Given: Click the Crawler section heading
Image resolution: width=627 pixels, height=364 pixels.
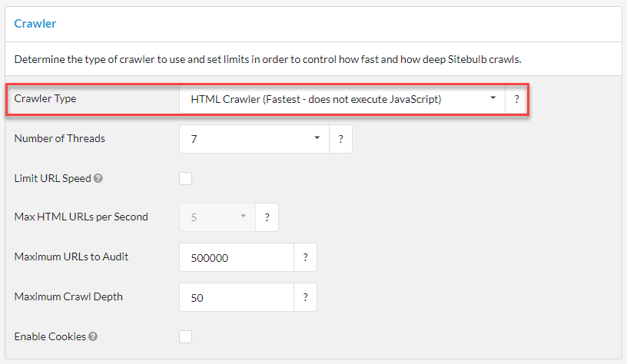Looking at the screenshot, I should [x=35, y=24].
